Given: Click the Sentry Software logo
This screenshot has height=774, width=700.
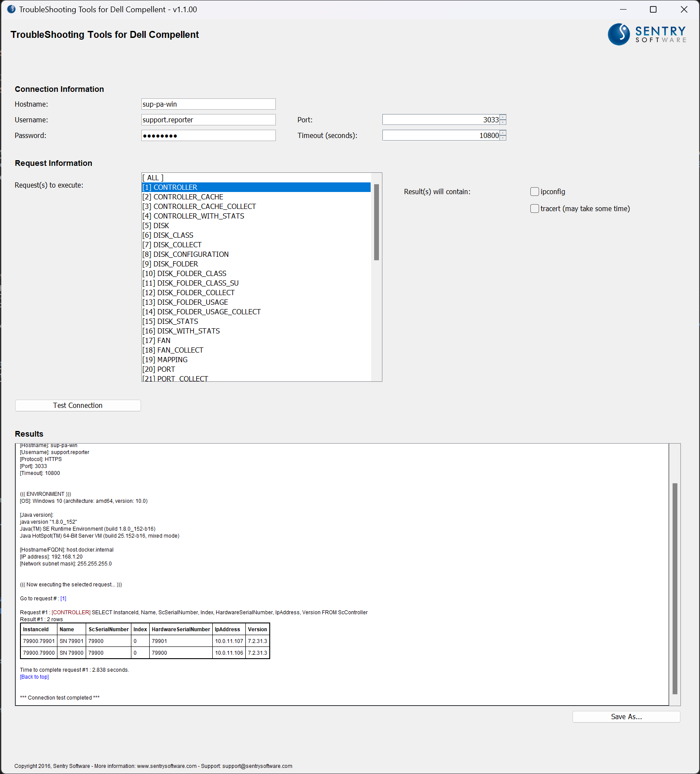Looking at the screenshot, I should [x=646, y=35].
